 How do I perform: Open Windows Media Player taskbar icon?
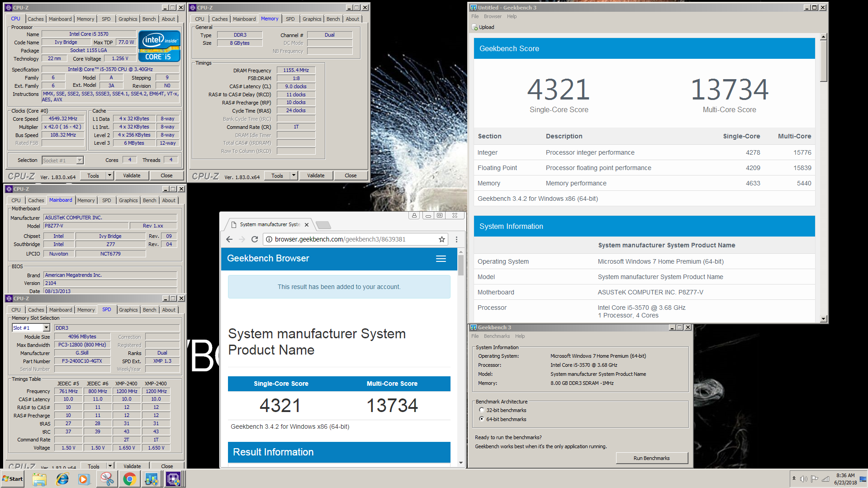[84, 479]
